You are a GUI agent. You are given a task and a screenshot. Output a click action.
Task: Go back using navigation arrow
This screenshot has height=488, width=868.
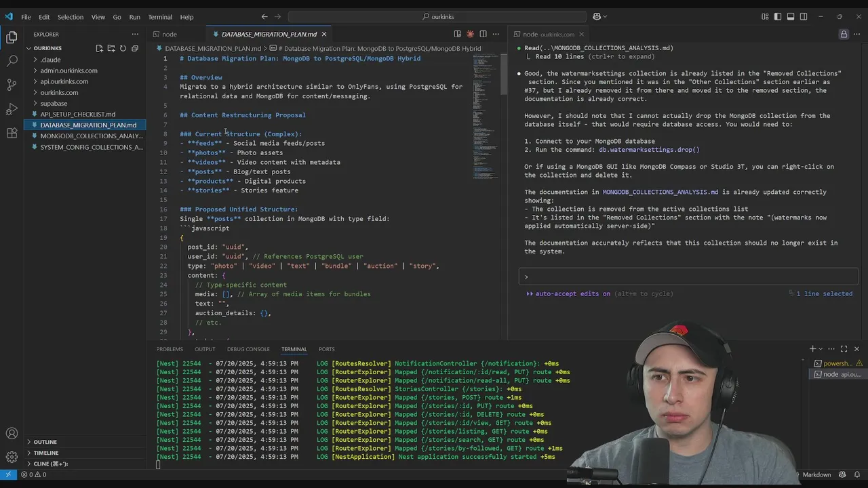point(264,17)
